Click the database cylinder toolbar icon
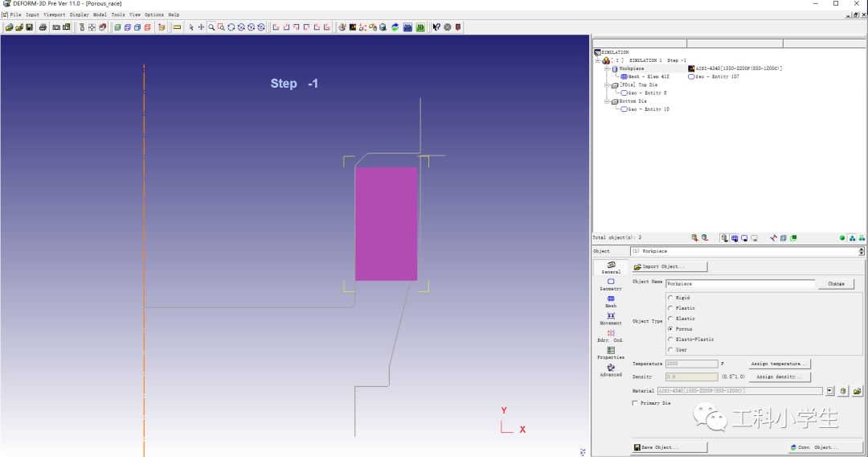The height and width of the screenshot is (457, 868). tap(383, 27)
